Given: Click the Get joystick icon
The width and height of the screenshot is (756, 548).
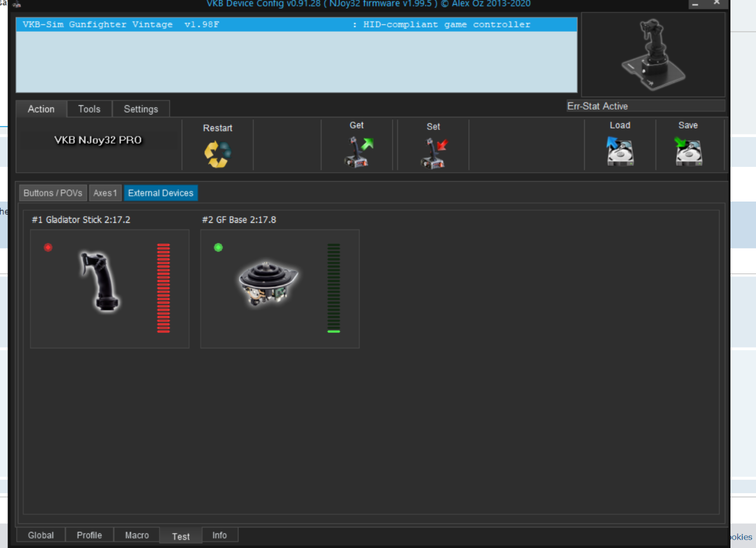Looking at the screenshot, I should point(357,152).
